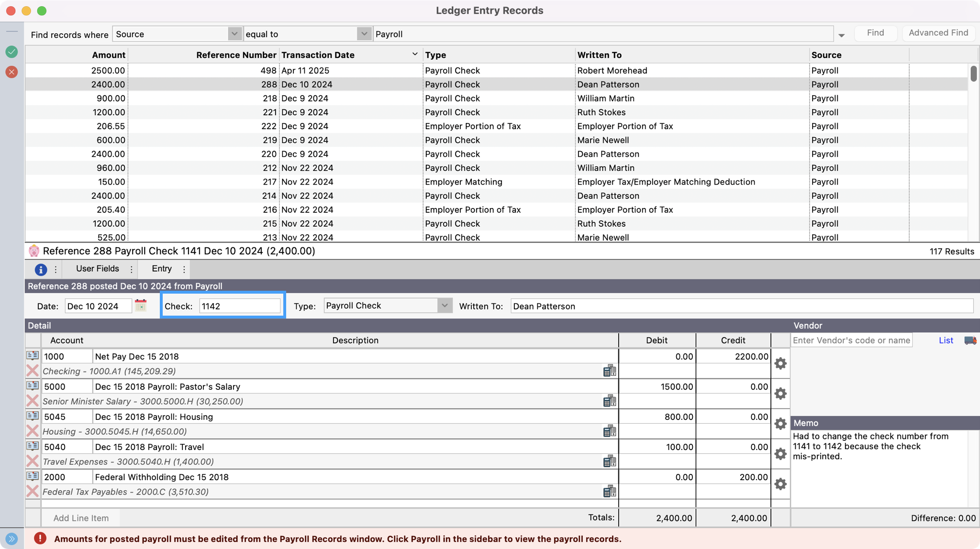Click the red cancel icon in the sidebar

[x=11, y=72]
